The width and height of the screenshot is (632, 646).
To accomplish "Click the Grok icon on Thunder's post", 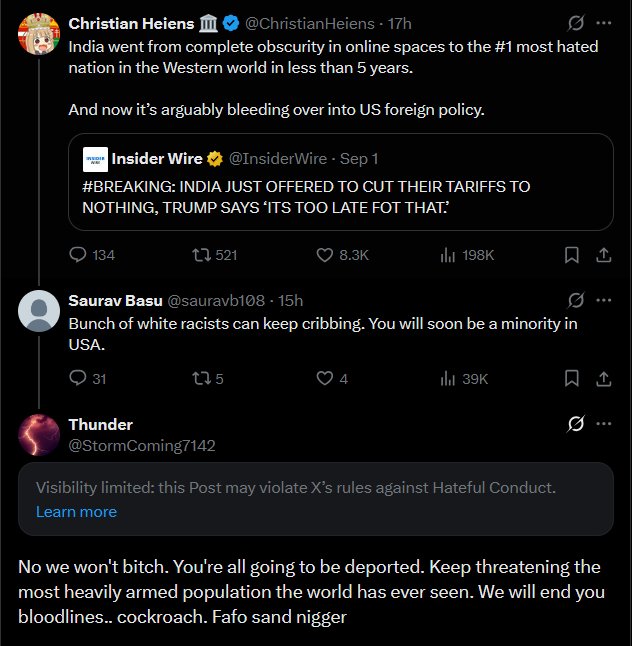I will click(575, 424).
